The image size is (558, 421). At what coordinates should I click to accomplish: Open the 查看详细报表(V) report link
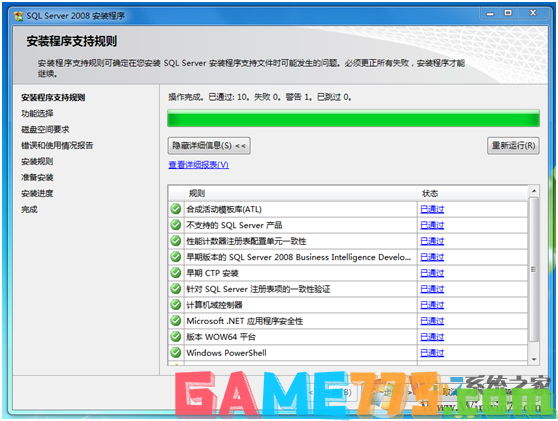tap(198, 165)
